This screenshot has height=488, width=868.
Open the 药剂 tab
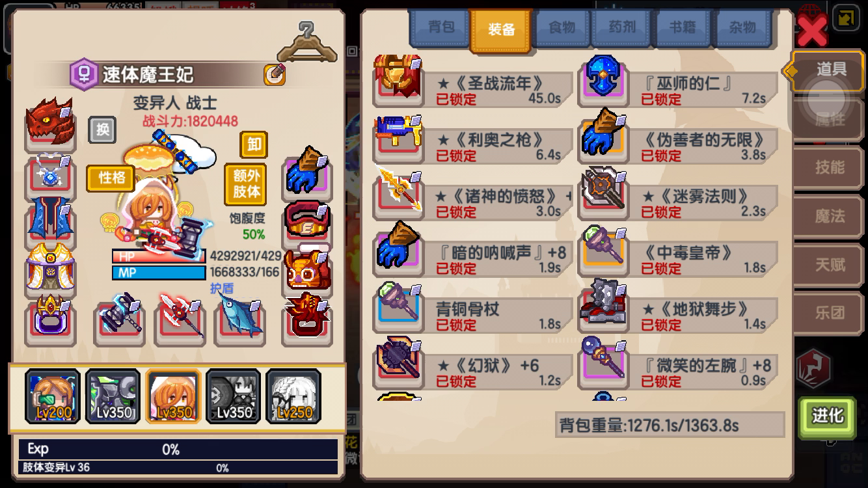[x=622, y=28]
